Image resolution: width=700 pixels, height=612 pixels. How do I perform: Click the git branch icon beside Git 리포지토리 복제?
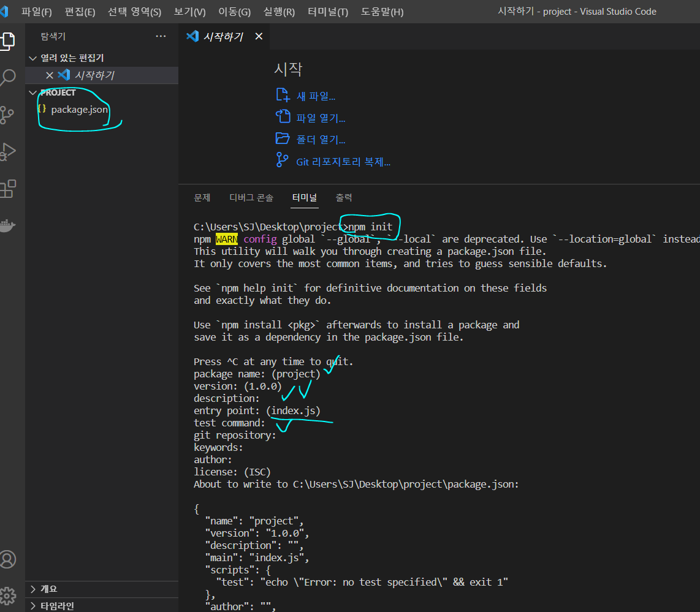pos(282,160)
